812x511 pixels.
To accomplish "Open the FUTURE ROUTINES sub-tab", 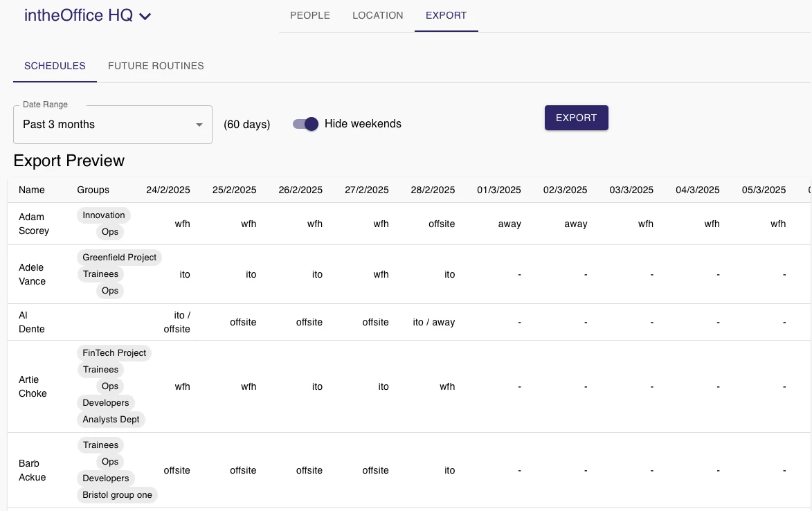I will coord(156,66).
